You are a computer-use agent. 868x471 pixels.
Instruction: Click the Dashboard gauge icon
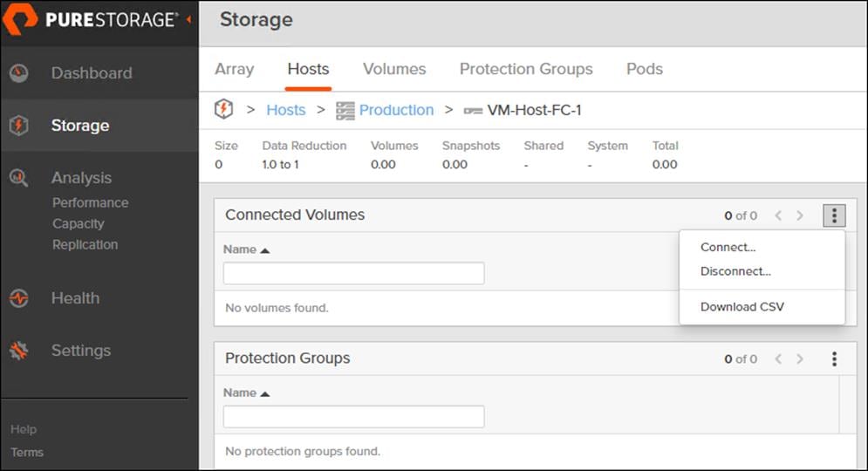(x=19, y=73)
